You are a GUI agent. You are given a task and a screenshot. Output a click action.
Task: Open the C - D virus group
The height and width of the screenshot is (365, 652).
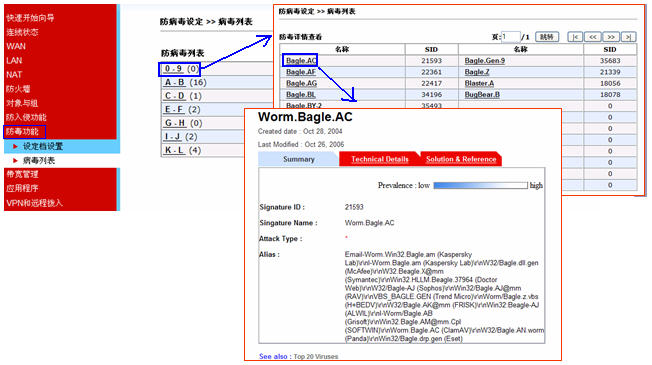pyautogui.click(x=175, y=96)
